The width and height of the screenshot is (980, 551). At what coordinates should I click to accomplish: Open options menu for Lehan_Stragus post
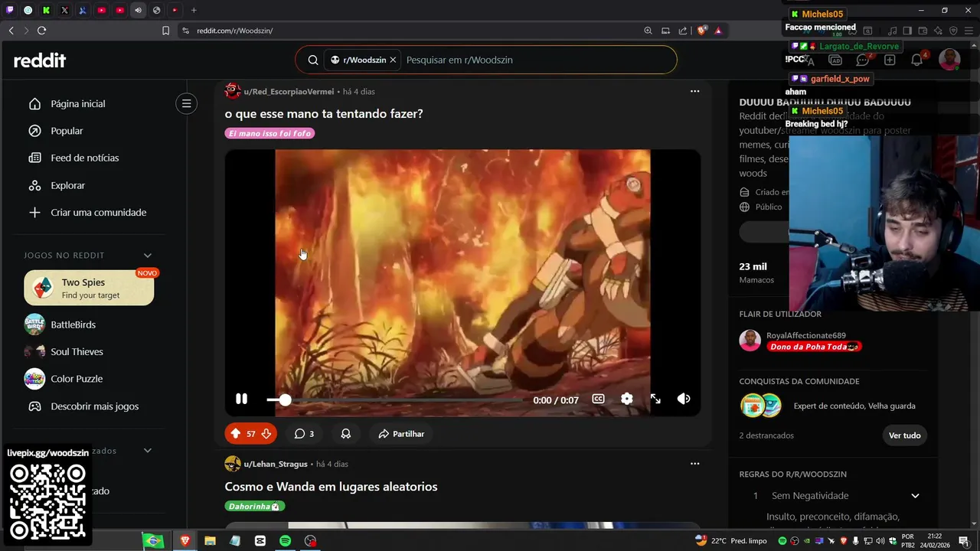[694, 464]
